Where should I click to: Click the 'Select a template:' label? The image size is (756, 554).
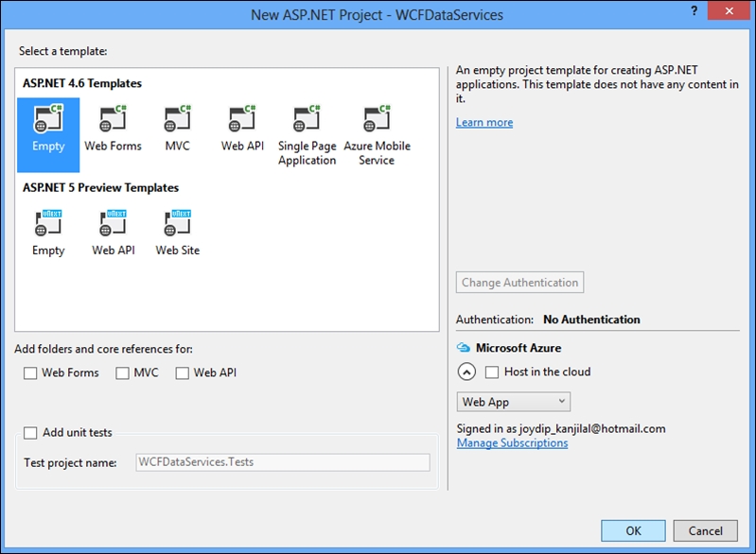63,51
